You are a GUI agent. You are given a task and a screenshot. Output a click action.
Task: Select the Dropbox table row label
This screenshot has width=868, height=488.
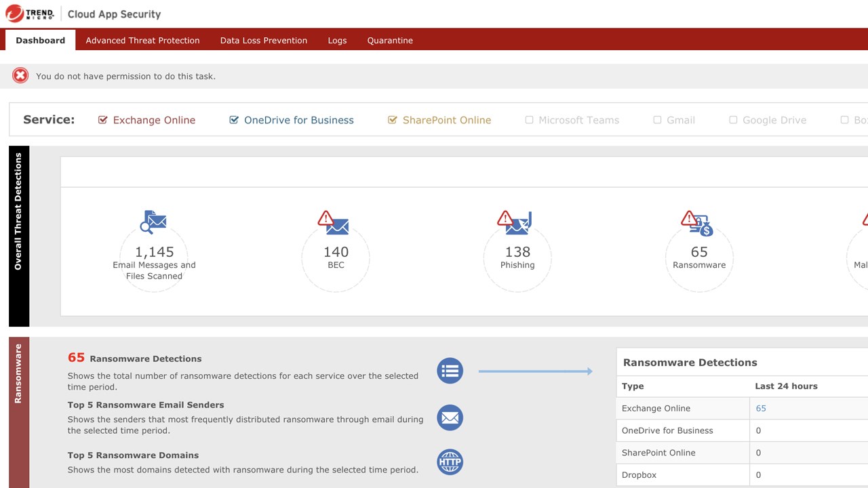639,475
